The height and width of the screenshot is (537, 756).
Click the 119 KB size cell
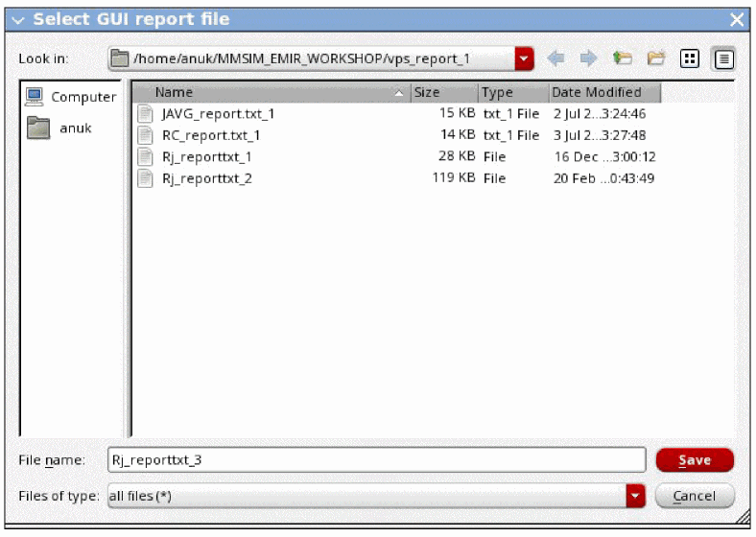tap(454, 177)
